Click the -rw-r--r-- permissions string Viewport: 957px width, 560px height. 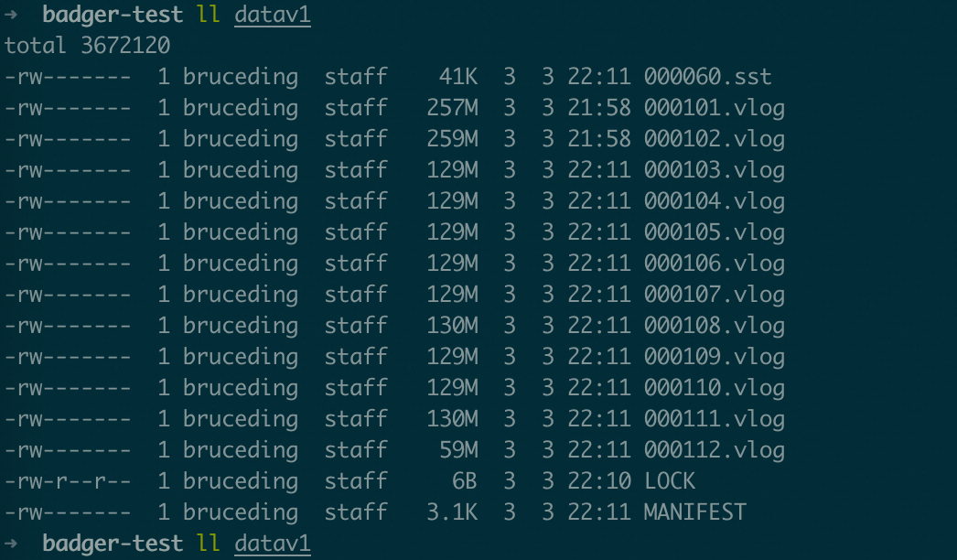(x=67, y=481)
